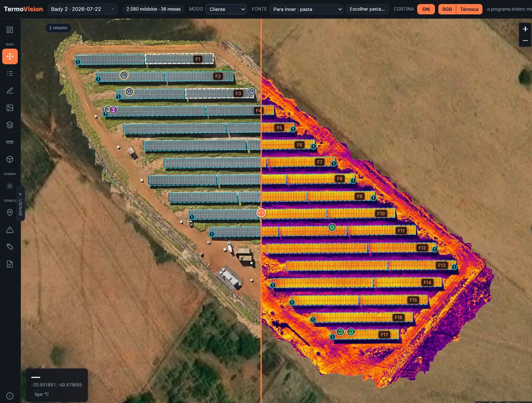The height and width of the screenshot is (403, 532).
Task: Open the dashboard grid icon in sidebar
Action: click(x=10, y=30)
